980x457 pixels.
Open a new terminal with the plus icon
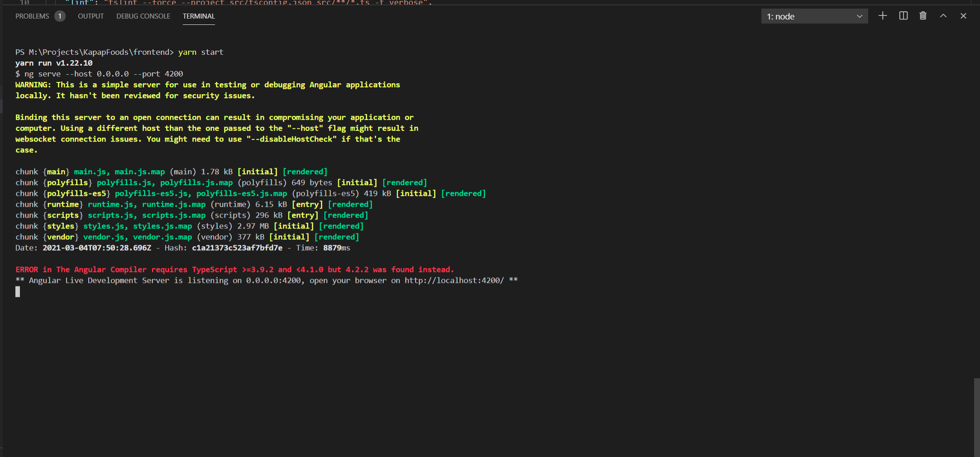pyautogui.click(x=882, y=16)
